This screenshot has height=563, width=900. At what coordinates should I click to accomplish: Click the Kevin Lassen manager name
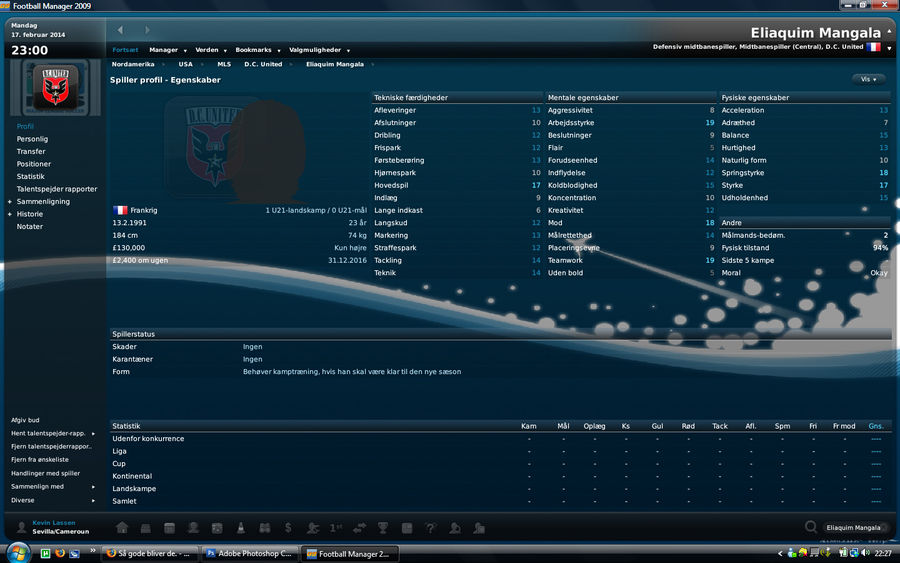[x=53, y=523]
